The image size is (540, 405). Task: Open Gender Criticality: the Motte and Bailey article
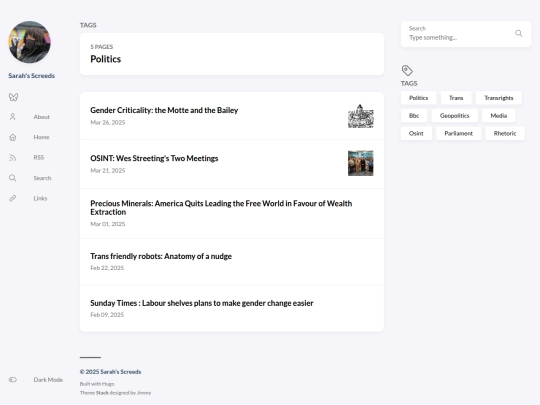tap(164, 110)
